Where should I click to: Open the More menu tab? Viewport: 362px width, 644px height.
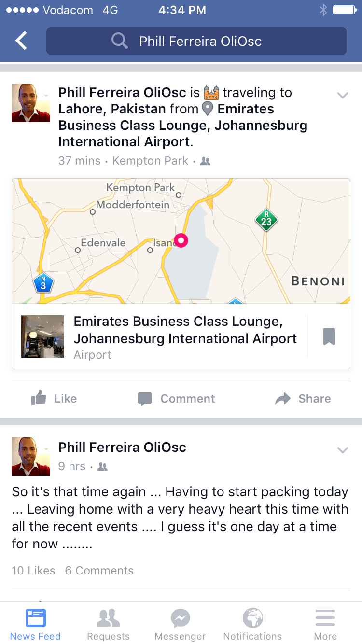coord(325,624)
